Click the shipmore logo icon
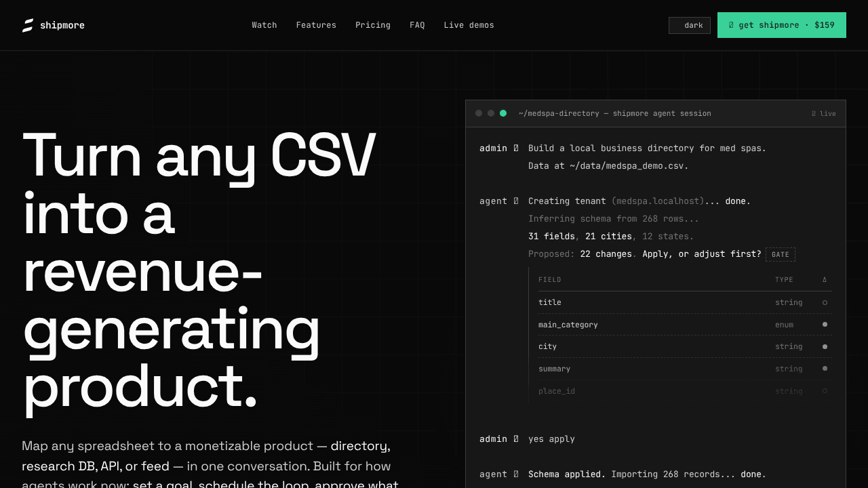868x488 pixels. tap(28, 25)
